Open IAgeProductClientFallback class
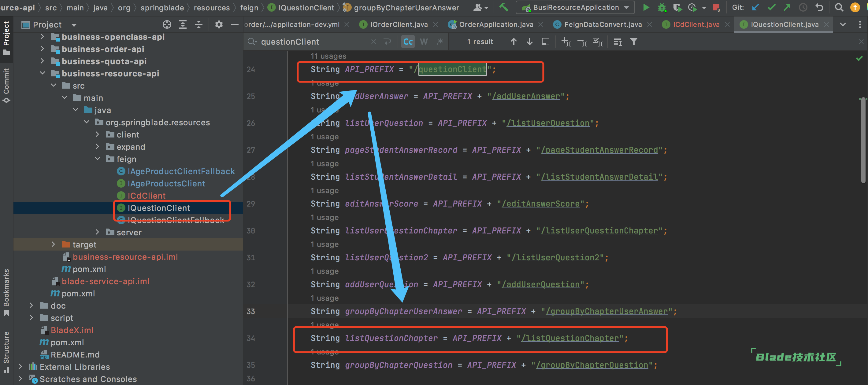868x385 pixels. [181, 171]
